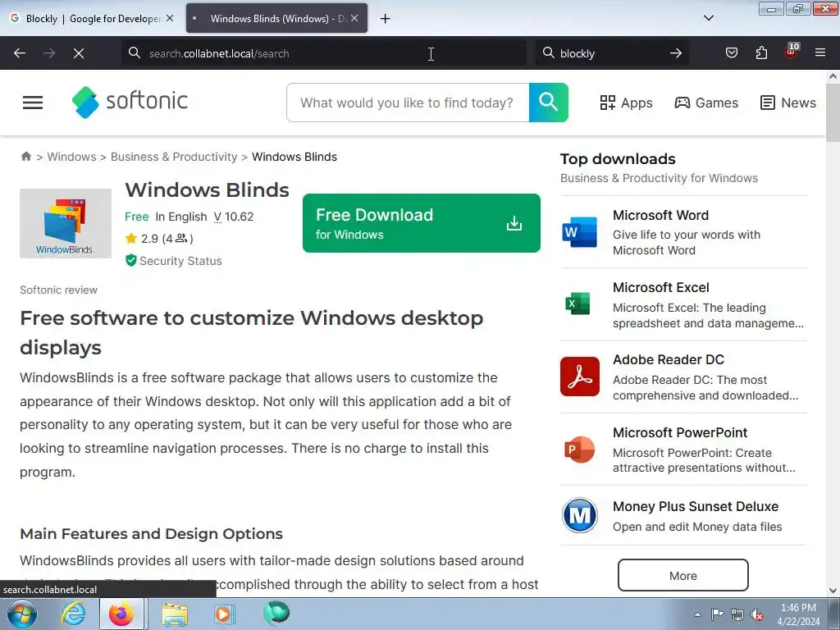Click the page vertical scrollbar thumb

[x=833, y=112]
